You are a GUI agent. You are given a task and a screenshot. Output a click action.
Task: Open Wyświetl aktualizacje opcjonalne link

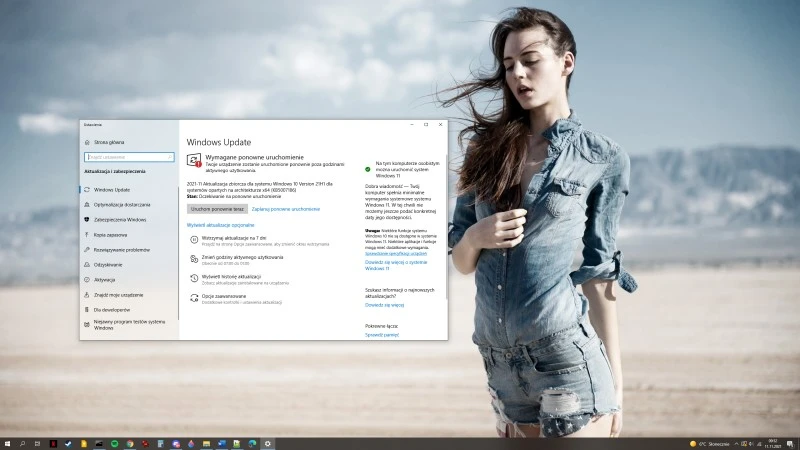(220, 225)
